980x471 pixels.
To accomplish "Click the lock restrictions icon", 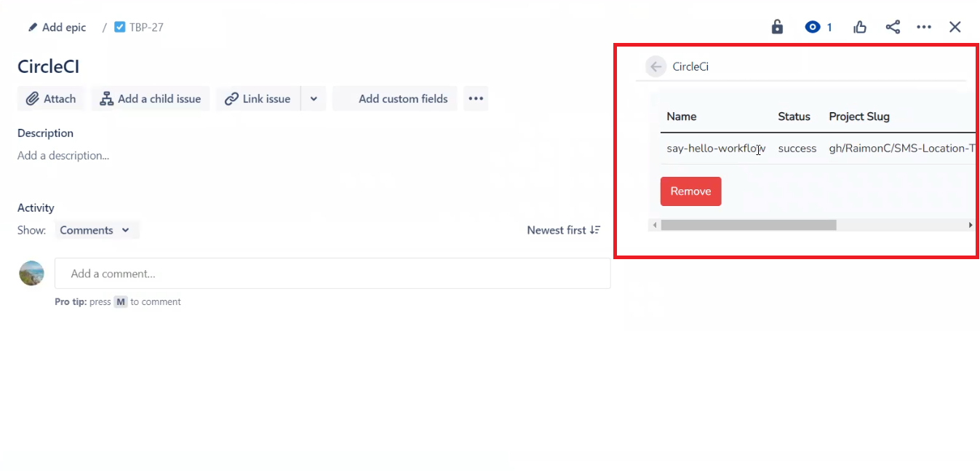I will (777, 27).
